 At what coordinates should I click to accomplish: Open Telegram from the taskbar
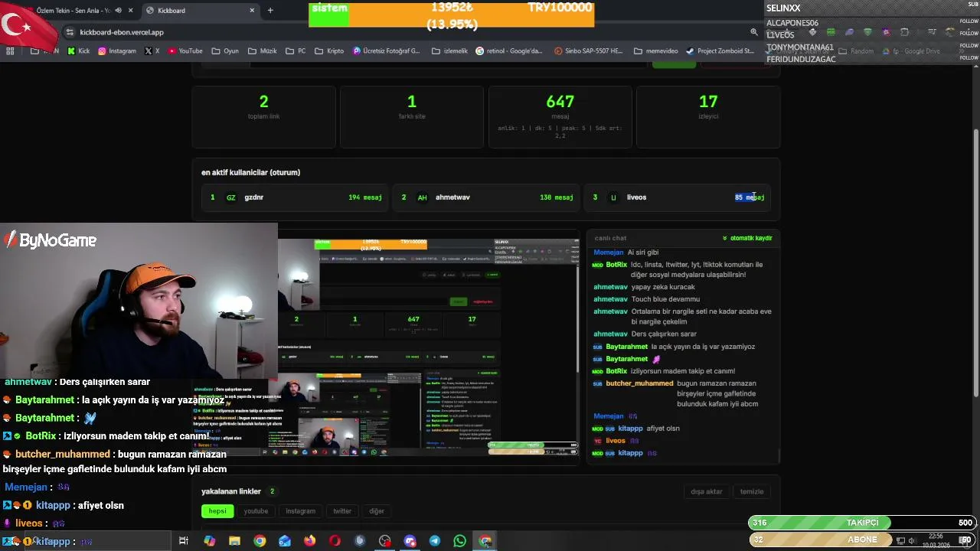click(434, 541)
